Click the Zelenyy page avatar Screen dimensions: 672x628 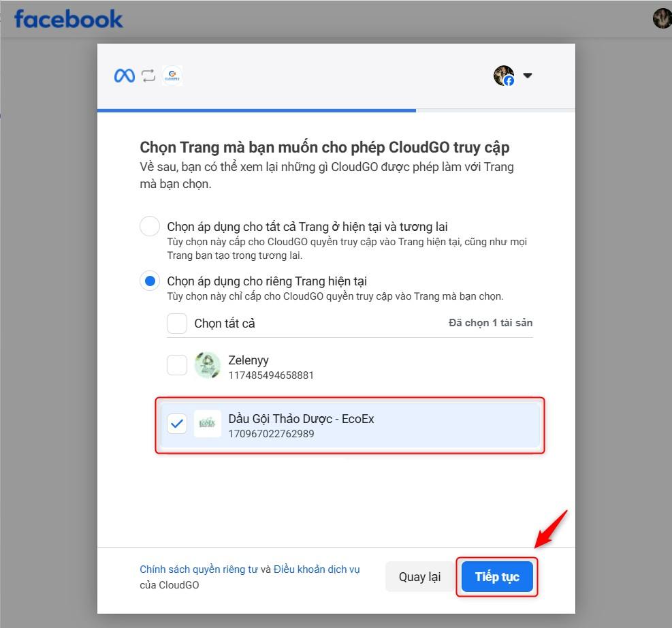tap(208, 365)
